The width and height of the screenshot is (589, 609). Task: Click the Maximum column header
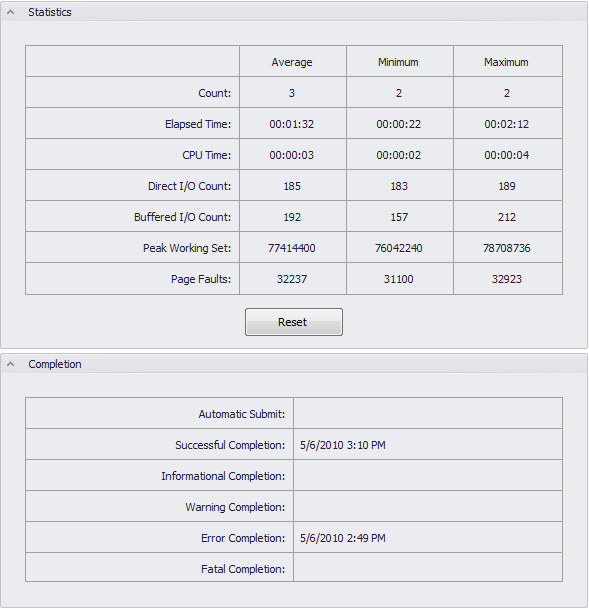tap(506, 62)
